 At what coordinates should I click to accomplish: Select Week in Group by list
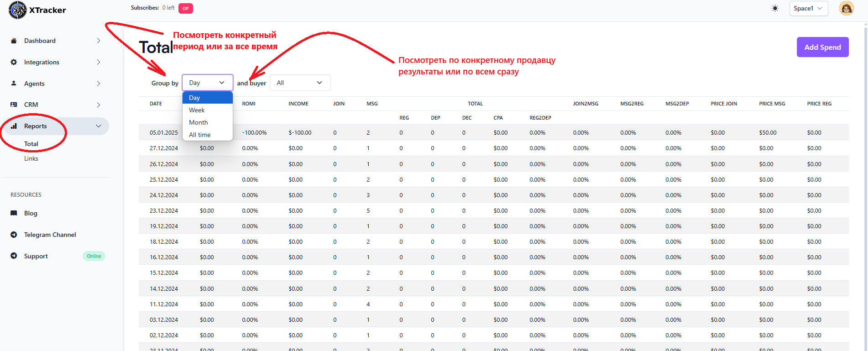(x=197, y=110)
